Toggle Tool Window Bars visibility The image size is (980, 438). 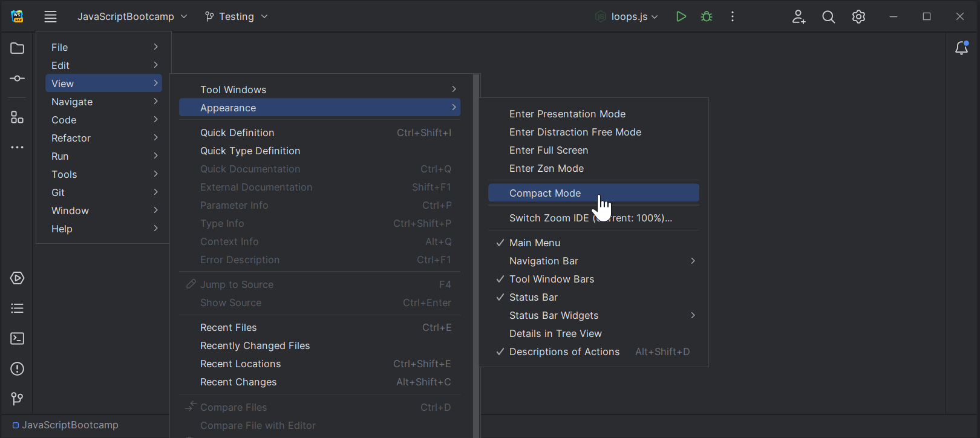tap(551, 279)
